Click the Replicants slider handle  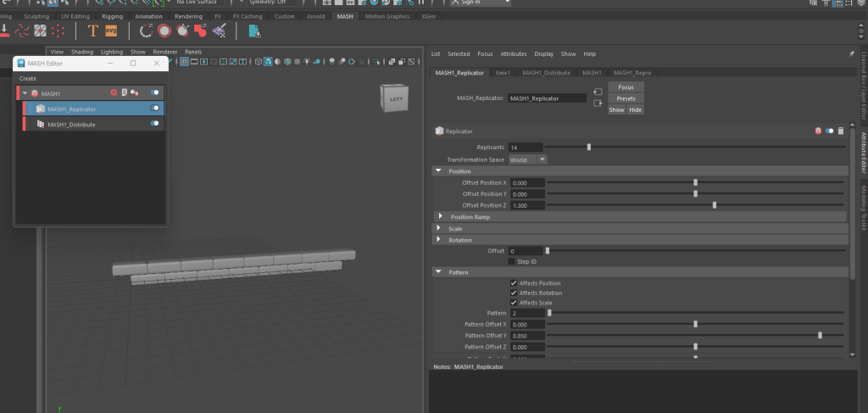pos(588,148)
